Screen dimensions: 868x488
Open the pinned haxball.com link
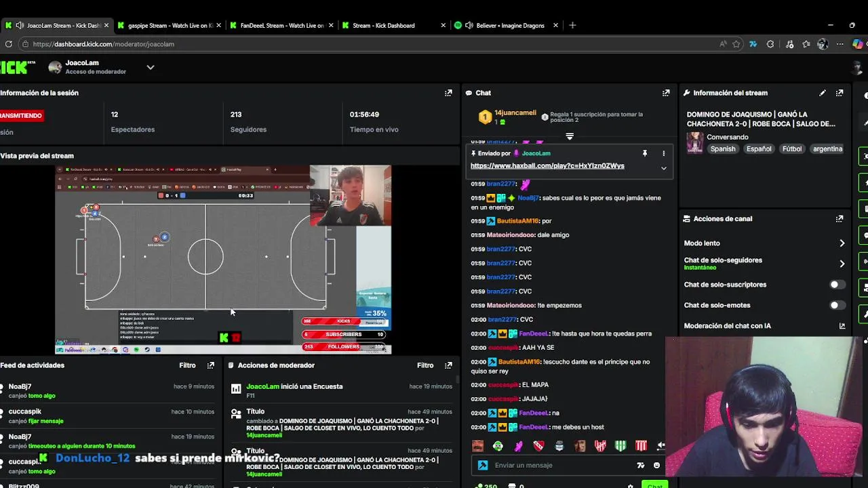pyautogui.click(x=547, y=165)
